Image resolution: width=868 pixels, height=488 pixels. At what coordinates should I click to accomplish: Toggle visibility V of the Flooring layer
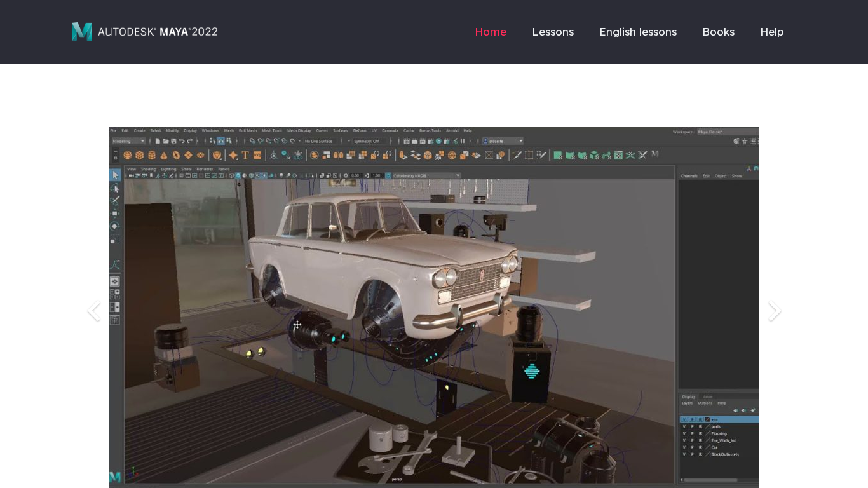pyautogui.click(x=684, y=433)
